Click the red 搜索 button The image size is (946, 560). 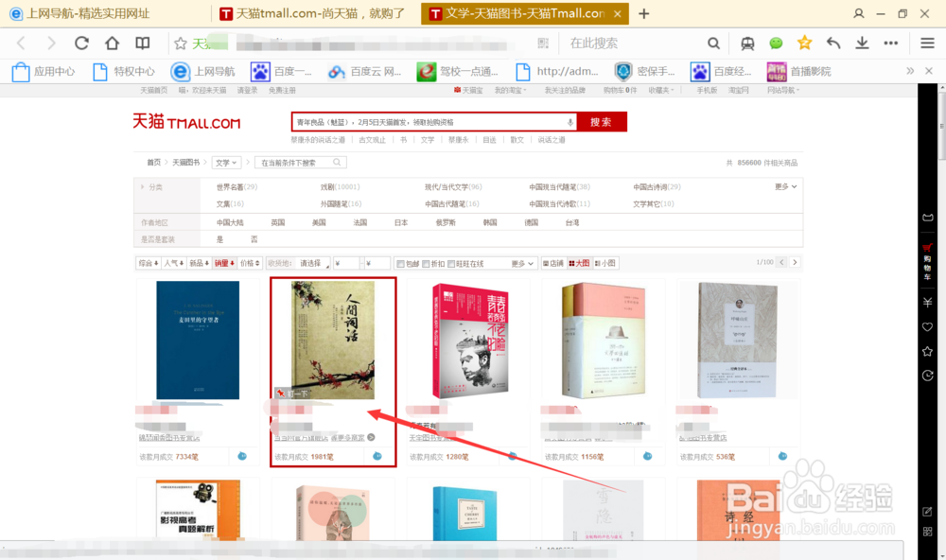[601, 122]
